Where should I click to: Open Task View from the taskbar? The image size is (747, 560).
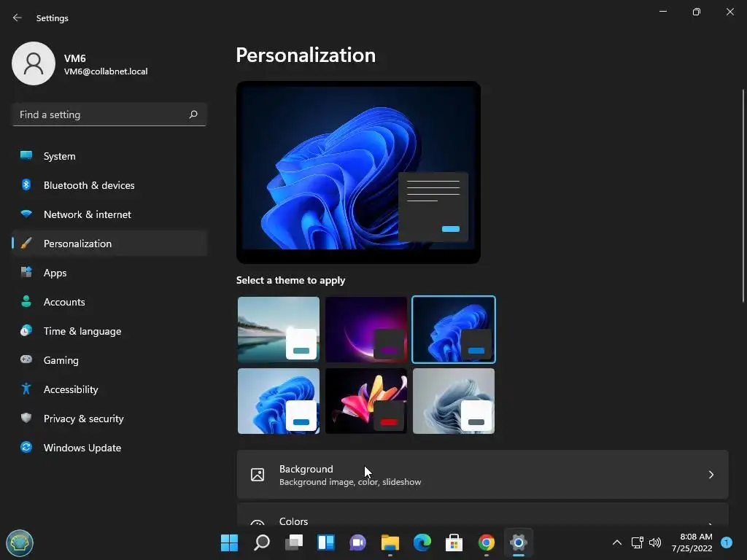[293, 542]
